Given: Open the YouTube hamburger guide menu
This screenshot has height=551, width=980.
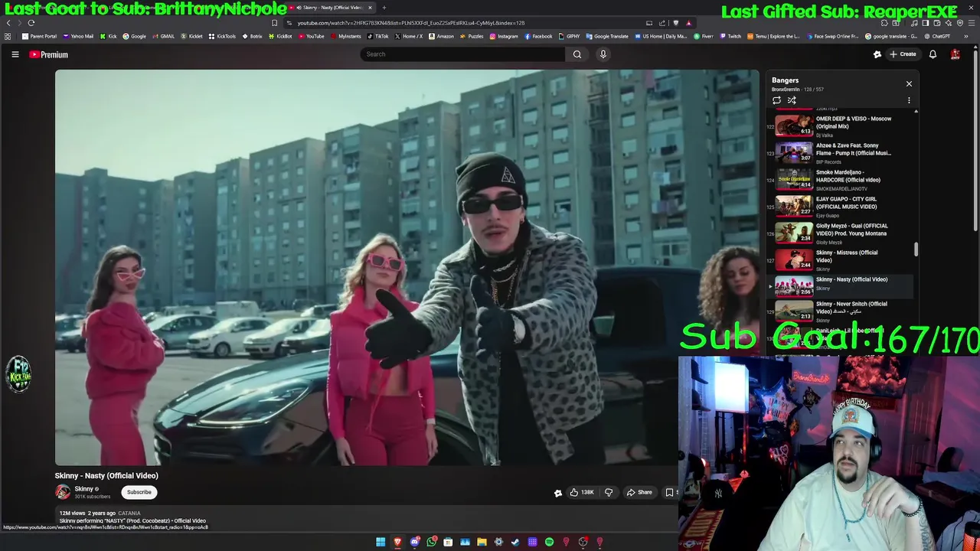Looking at the screenshot, I should point(15,54).
